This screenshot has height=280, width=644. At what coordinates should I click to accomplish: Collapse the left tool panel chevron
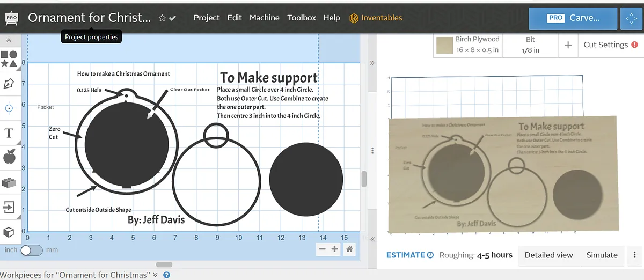[x=9, y=41]
